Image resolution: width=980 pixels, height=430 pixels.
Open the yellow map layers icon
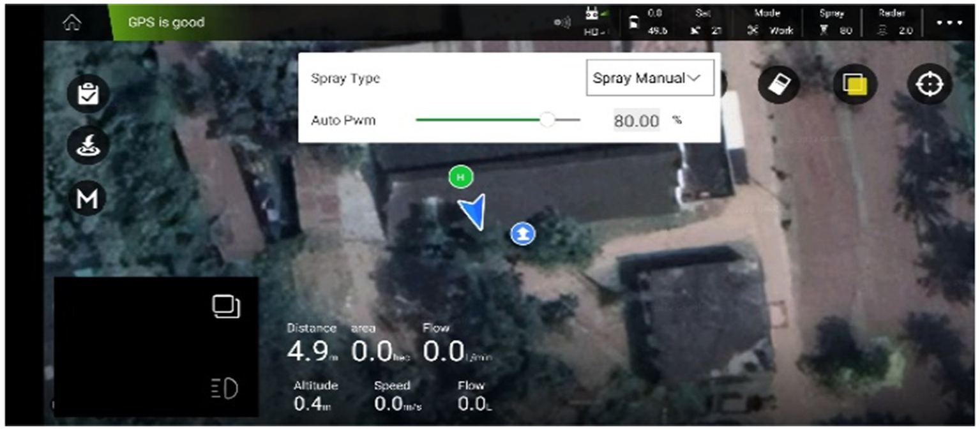(x=855, y=84)
